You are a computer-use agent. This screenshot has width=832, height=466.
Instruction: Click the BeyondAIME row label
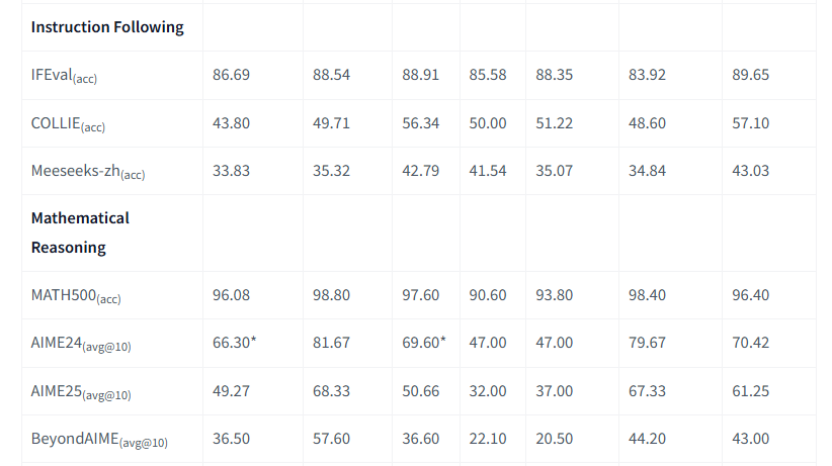(99, 440)
